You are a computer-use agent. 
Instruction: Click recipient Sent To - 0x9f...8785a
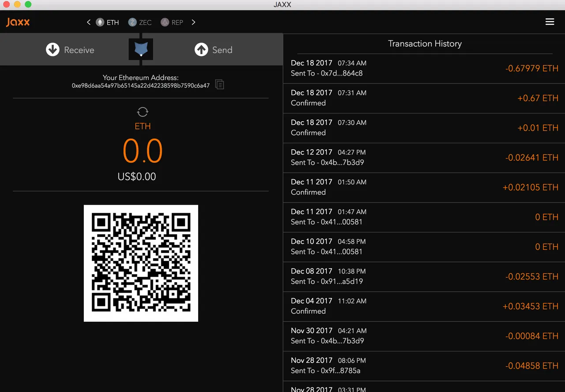[x=325, y=370]
